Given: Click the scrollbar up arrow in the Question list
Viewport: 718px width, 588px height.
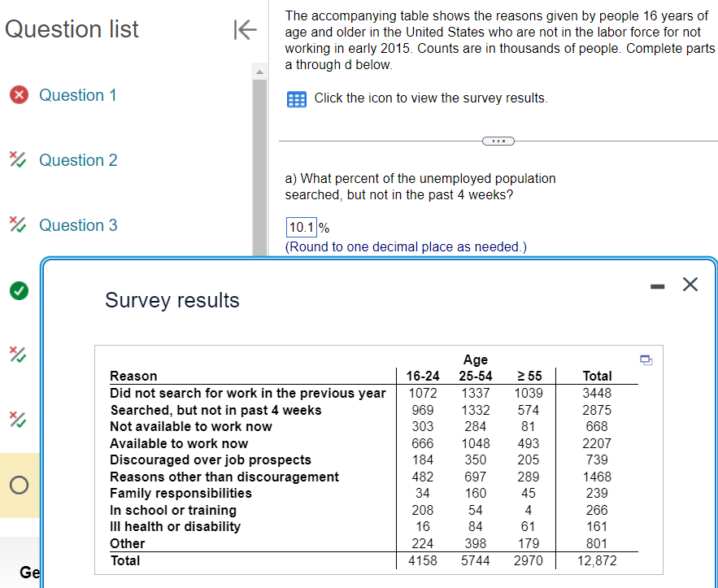Looking at the screenshot, I should [260, 71].
